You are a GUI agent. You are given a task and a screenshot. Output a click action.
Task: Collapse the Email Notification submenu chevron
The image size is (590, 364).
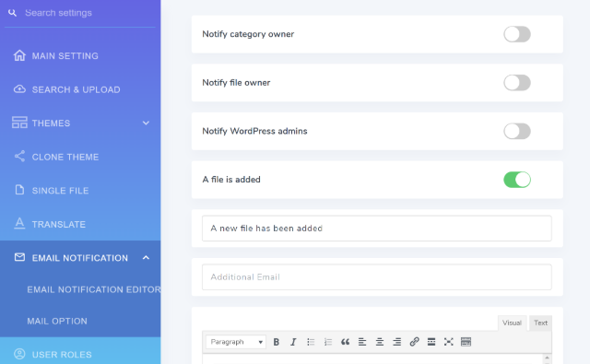point(146,258)
